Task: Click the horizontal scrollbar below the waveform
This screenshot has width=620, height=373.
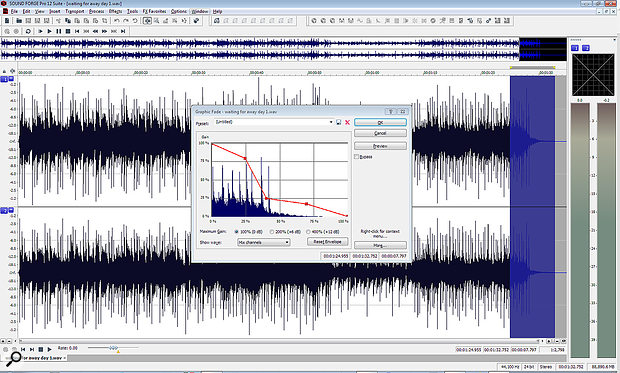Action: [278, 341]
